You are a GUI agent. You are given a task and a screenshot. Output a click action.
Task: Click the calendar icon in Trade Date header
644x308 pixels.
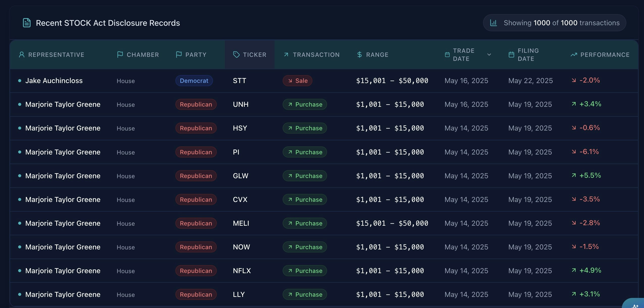[447, 55]
